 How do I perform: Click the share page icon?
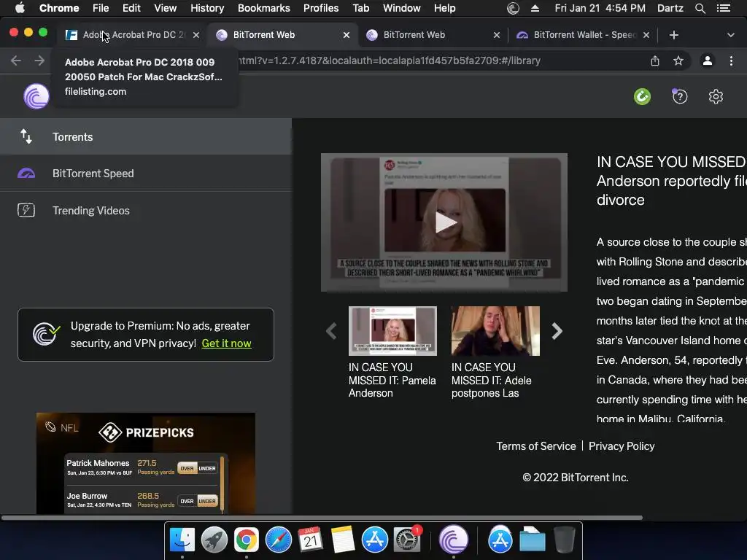[x=655, y=61]
